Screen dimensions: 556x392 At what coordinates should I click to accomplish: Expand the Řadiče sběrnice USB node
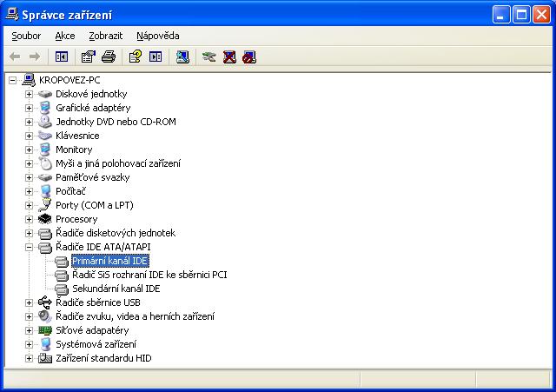(x=29, y=302)
